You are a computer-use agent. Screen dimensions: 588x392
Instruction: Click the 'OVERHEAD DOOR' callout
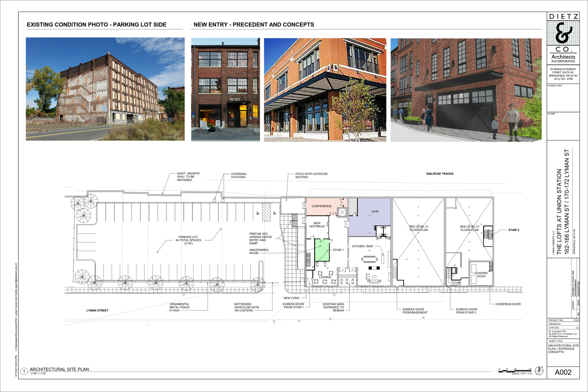tap(508, 304)
